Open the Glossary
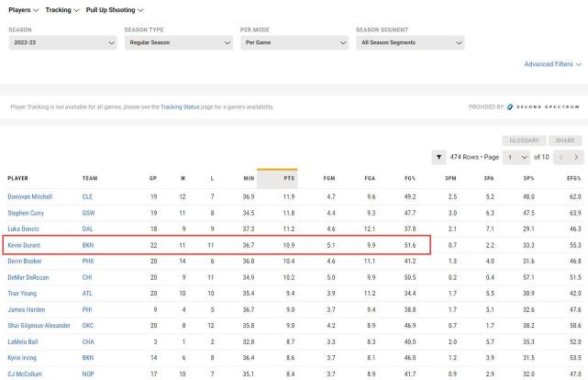 pyautogui.click(x=524, y=140)
